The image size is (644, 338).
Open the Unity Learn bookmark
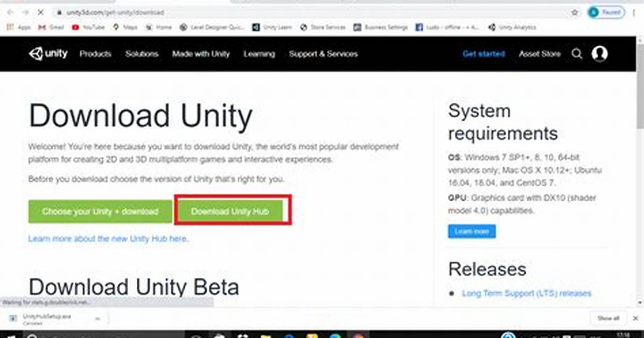click(272, 27)
